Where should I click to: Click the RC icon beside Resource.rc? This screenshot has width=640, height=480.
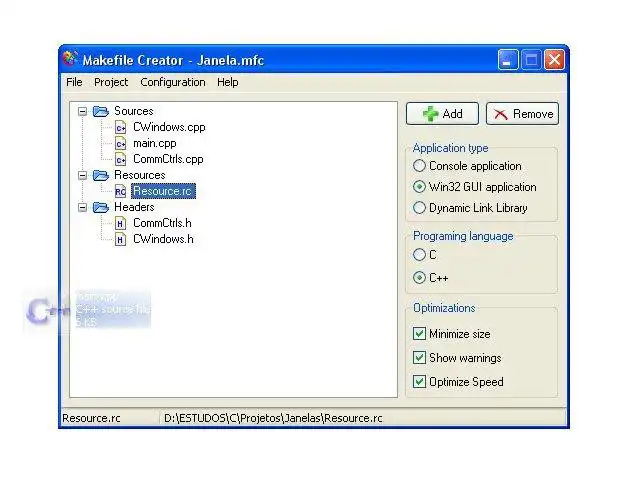tap(120, 191)
